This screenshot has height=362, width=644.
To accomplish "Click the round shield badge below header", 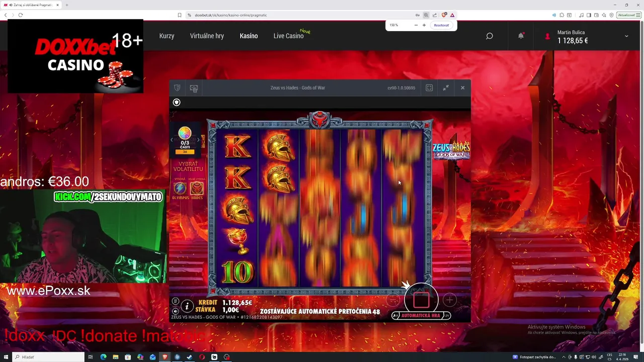I will (x=177, y=103).
